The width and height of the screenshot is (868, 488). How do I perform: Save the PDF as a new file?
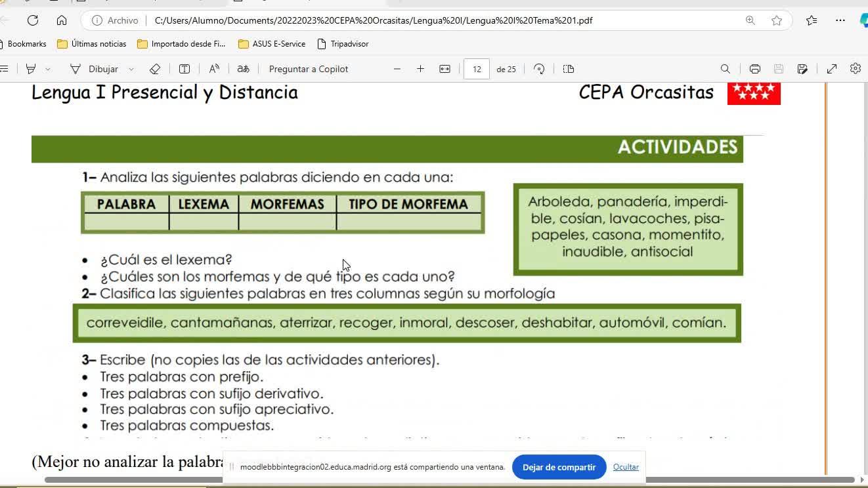tap(802, 69)
